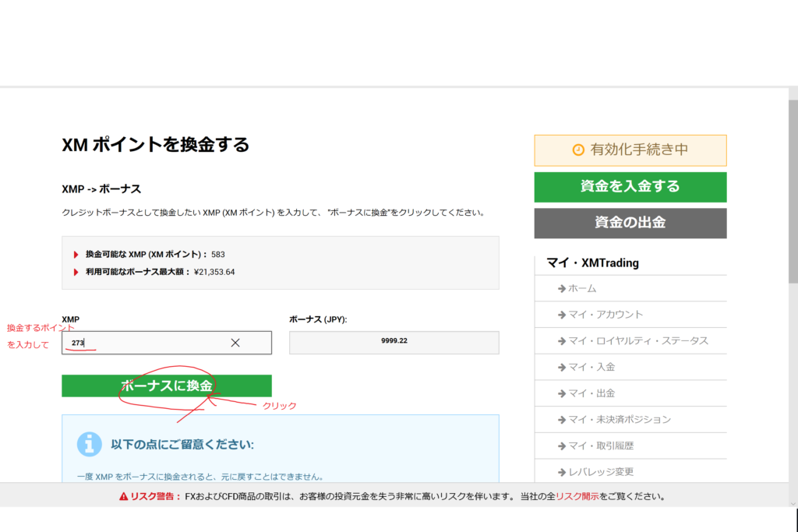Image resolution: width=798 pixels, height=532 pixels.
Task: Click the 資金を入金する button
Action: (630, 187)
